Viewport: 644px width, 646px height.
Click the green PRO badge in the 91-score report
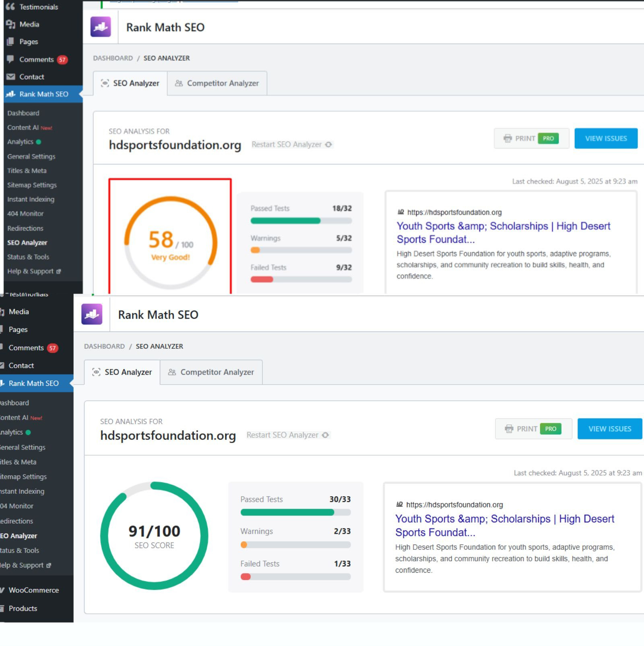[550, 429]
